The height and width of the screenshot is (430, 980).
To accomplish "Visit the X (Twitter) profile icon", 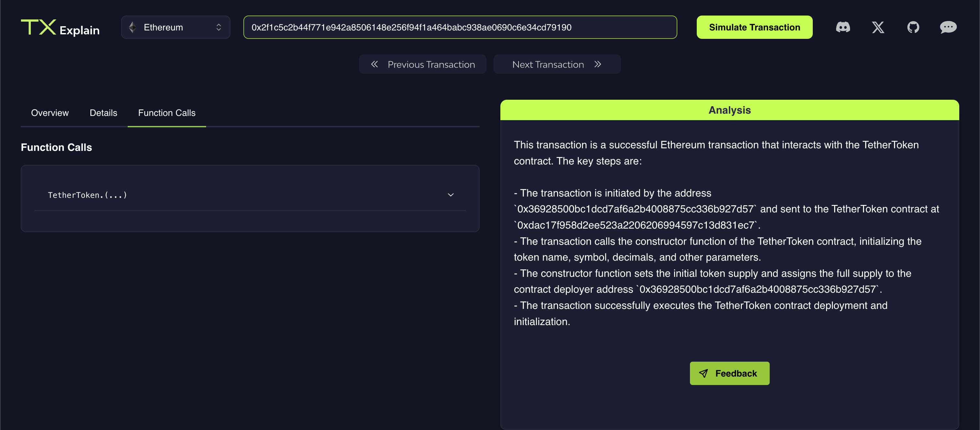I will click(878, 27).
